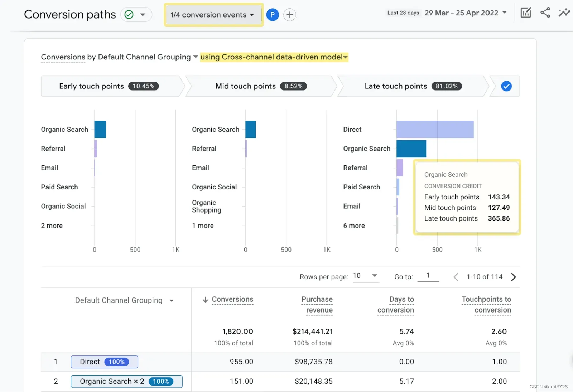This screenshot has width=573, height=392.
Task: Click the Conversions metric label above chart
Action: [63, 57]
